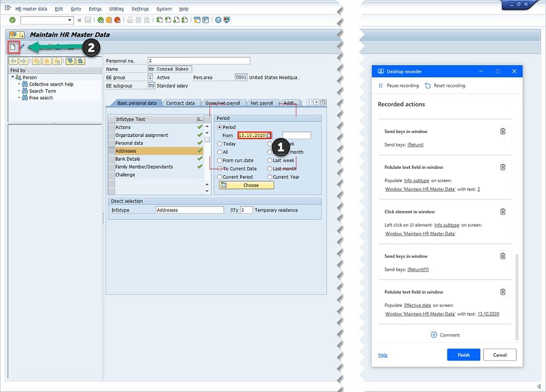This screenshot has height=392, width=546.
Task: Click the green Enter checkmark icon
Action: pos(12,20)
